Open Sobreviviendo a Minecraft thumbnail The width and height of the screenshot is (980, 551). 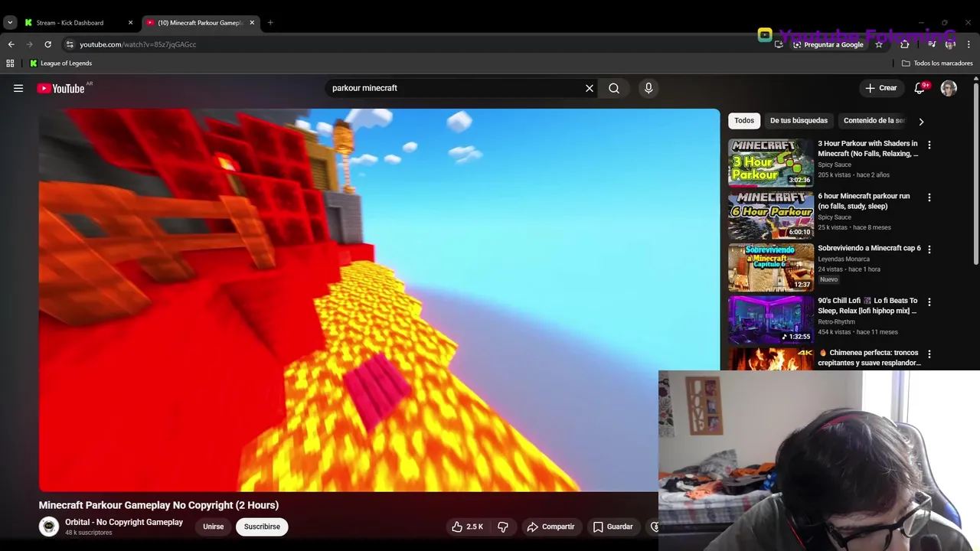pyautogui.click(x=770, y=267)
